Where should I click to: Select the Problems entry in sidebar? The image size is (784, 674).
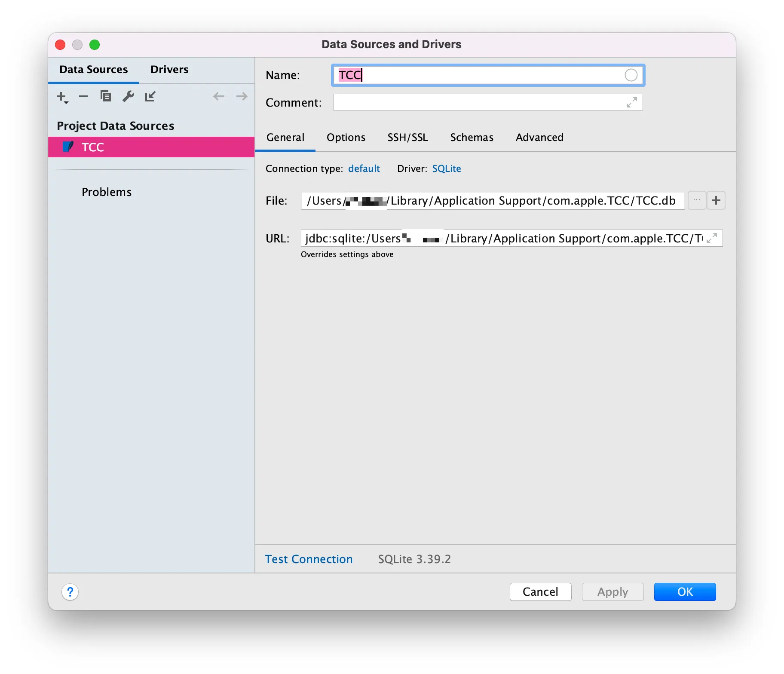click(107, 192)
